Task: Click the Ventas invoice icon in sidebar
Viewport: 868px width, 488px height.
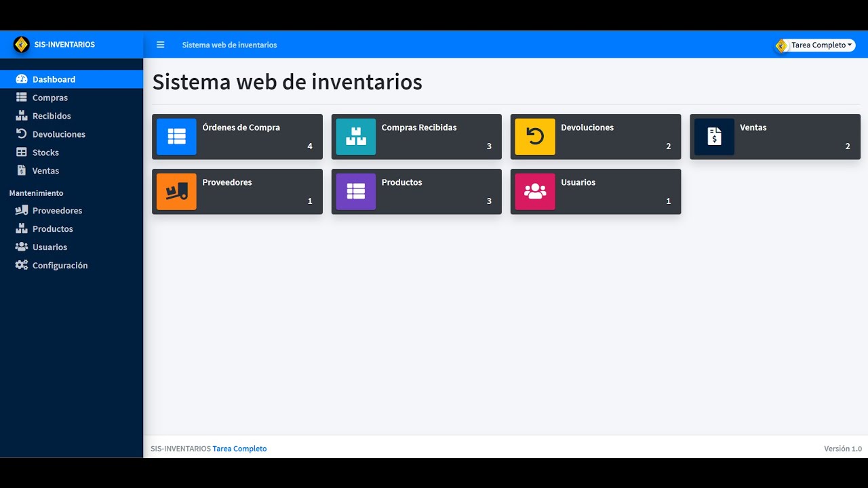Action: [22, 171]
